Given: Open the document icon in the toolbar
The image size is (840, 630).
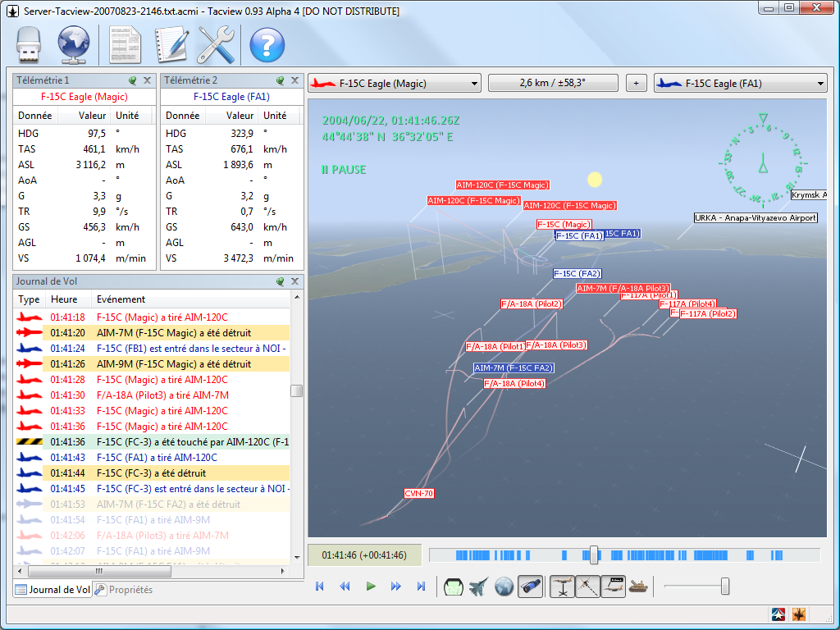Looking at the screenshot, I should [x=124, y=44].
